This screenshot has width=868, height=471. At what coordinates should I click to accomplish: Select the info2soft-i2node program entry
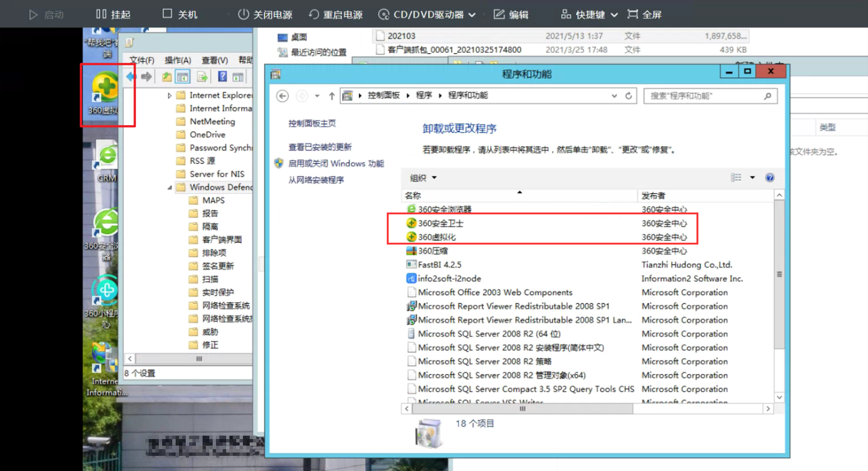tap(587, 279)
